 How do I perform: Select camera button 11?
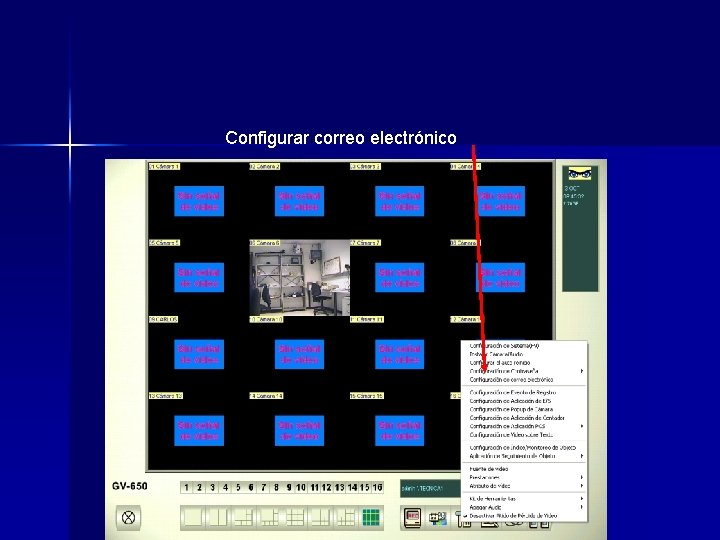coord(314,487)
